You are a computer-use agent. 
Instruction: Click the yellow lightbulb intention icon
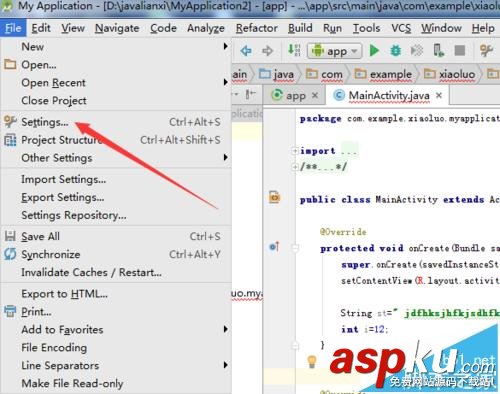312,361
